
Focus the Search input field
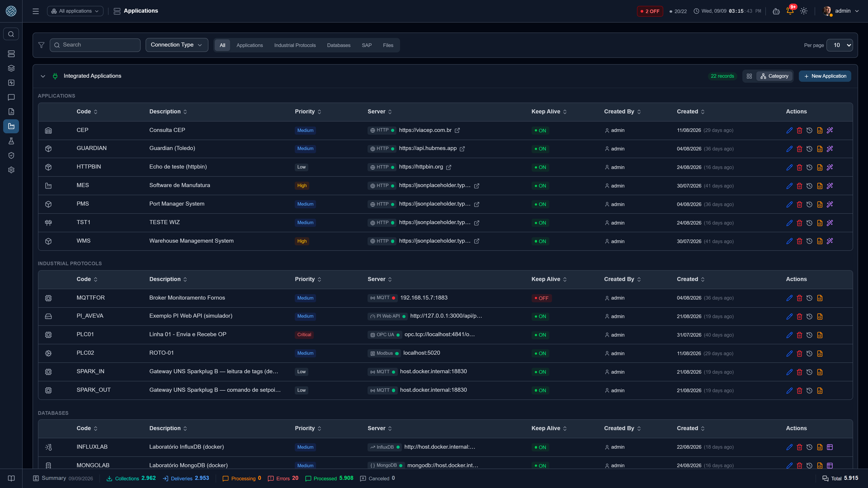coord(95,45)
